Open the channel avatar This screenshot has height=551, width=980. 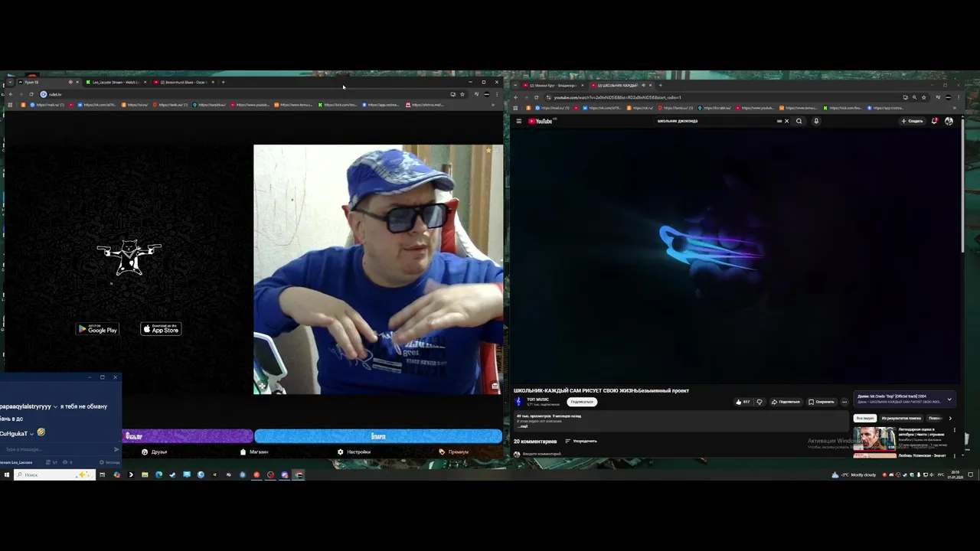[518, 401]
